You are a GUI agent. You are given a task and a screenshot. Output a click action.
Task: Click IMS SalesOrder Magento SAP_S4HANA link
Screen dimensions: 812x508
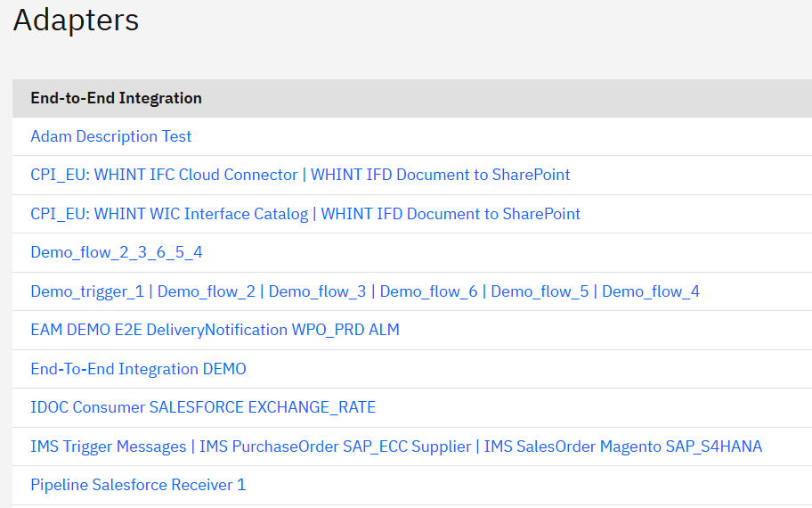pos(622,447)
